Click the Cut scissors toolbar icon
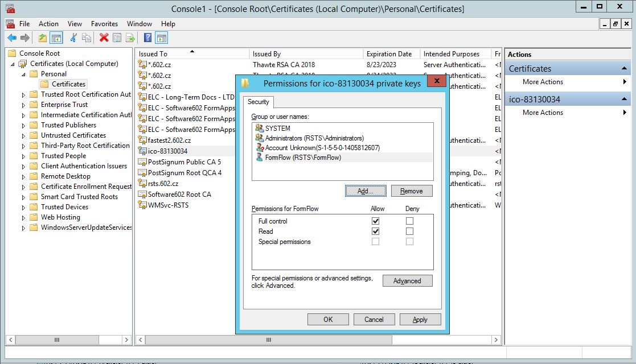This screenshot has width=636, height=364. coord(73,38)
